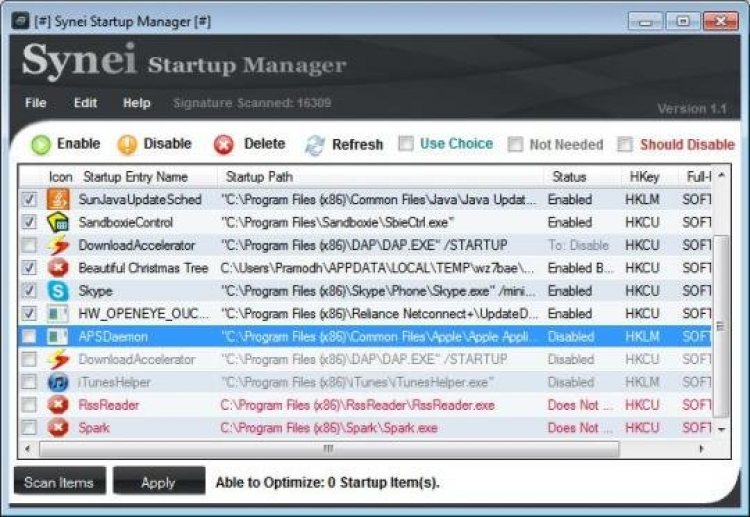
Task: Click the Java icon of SunJavaUpdateSched
Action: (58, 199)
